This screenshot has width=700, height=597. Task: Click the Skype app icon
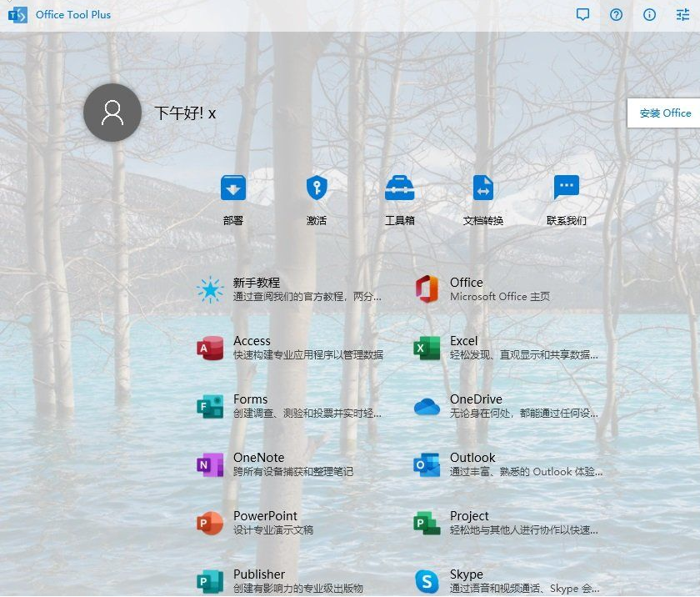coord(427,582)
